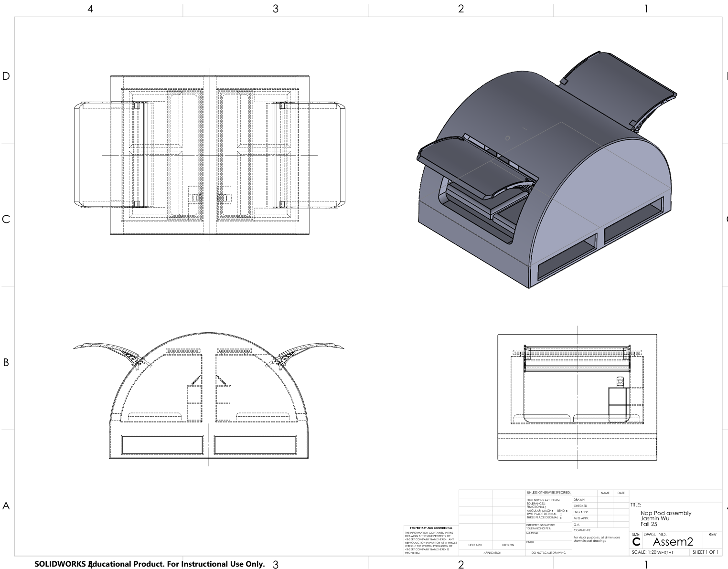The width and height of the screenshot is (728, 569).
Task: Click the 'For visual purposes, all dimensions' comment text
Action: [597, 537]
